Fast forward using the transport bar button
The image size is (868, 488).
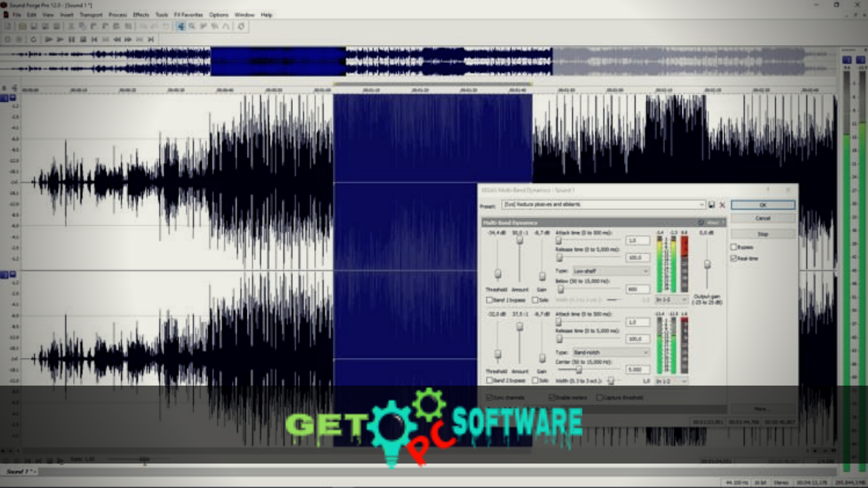(128, 40)
